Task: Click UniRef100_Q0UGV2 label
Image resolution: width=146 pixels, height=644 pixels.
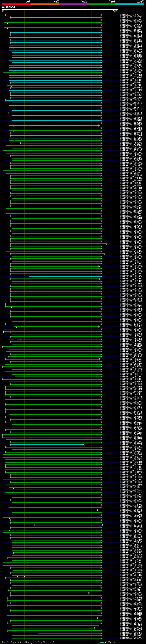Action: pos(131,638)
